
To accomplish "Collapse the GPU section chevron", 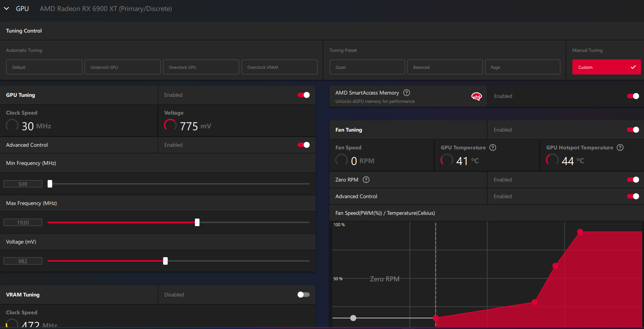I will click(x=6, y=8).
